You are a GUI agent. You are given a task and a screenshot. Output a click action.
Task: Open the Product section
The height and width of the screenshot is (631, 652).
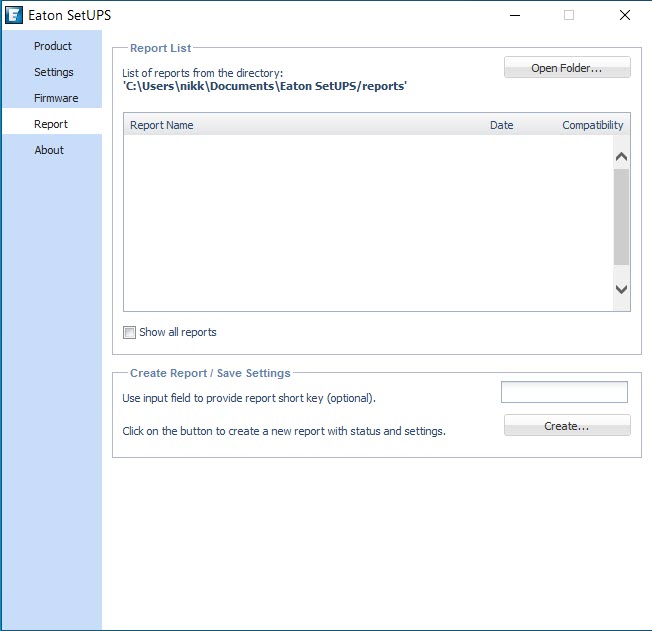coord(52,46)
